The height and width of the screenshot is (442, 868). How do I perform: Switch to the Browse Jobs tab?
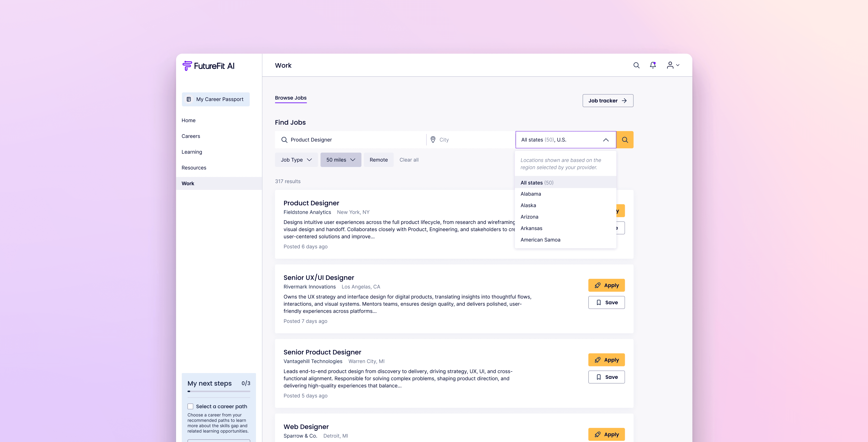pyautogui.click(x=291, y=98)
